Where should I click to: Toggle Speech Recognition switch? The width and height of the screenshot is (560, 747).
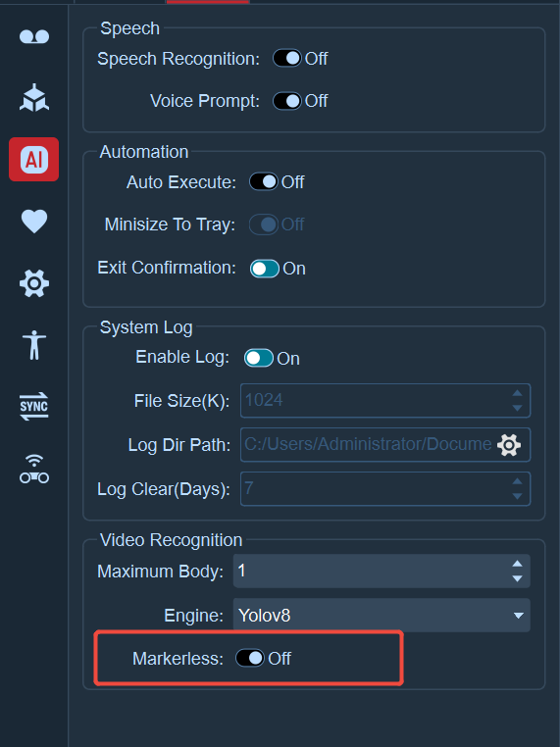pos(287,58)
